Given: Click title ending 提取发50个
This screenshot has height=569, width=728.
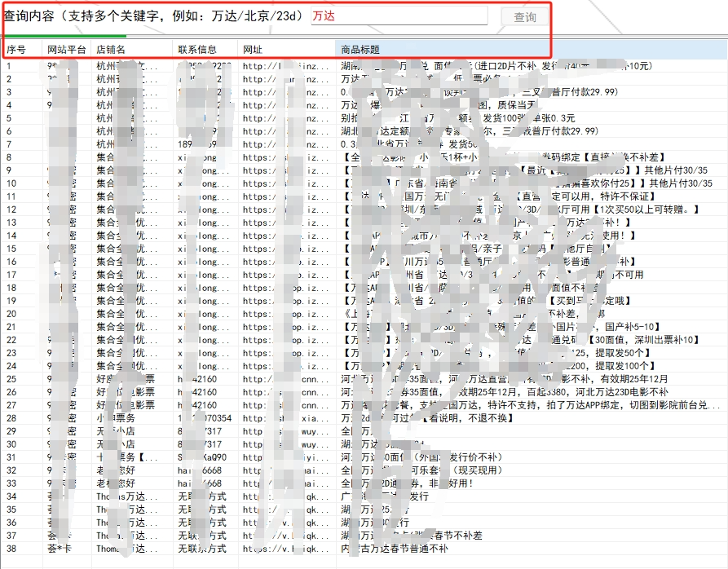Looking at the screenshot, I should [x=496, y=353].
